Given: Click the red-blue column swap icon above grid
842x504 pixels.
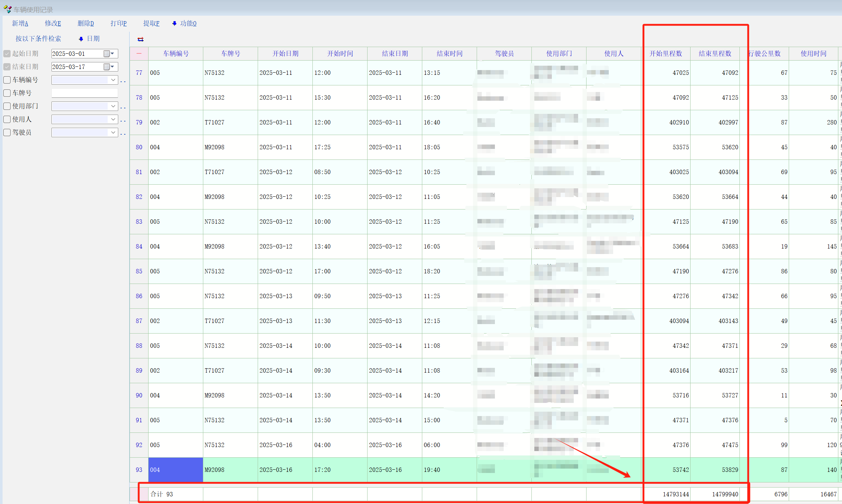Looking at the screenshot, I should 141,39.
